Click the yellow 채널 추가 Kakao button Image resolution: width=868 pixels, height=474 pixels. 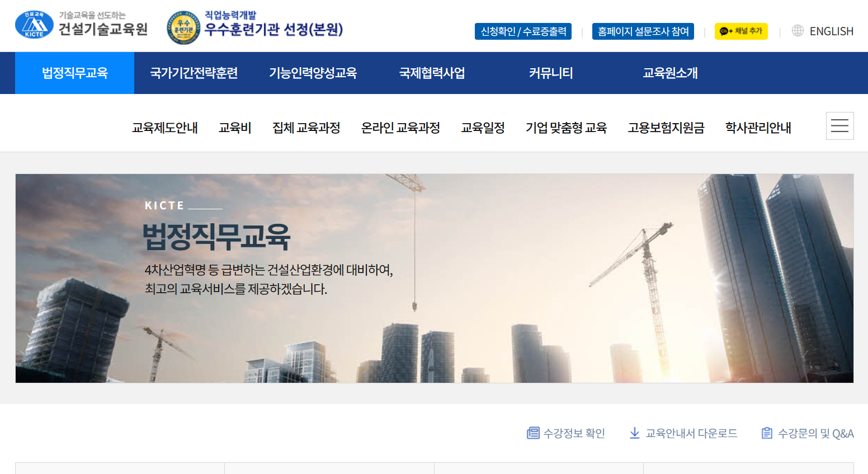(x=740, y=31)
